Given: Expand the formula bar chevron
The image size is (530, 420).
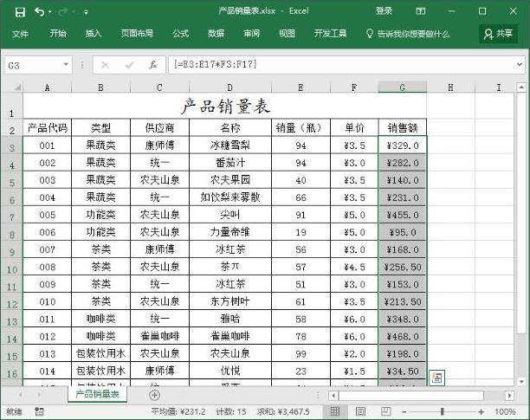Looking at the screenshot, I should (x=520, y=64).
